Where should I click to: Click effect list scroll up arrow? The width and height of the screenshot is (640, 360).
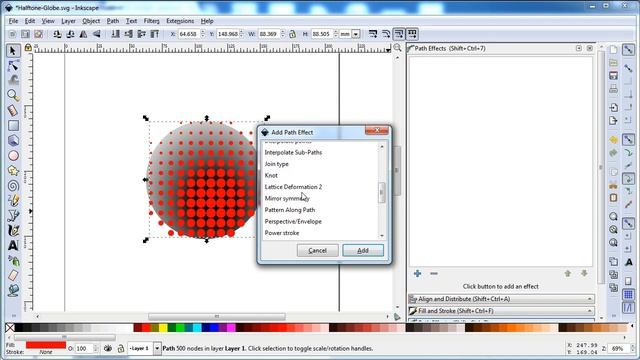(x=382, y=147)
